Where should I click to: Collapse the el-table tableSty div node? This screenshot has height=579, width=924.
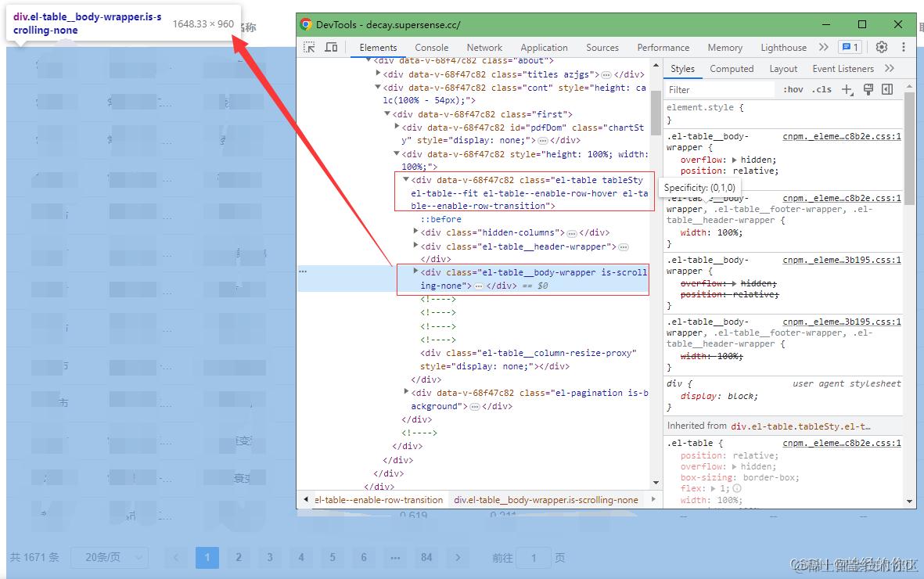click(405, 179)
